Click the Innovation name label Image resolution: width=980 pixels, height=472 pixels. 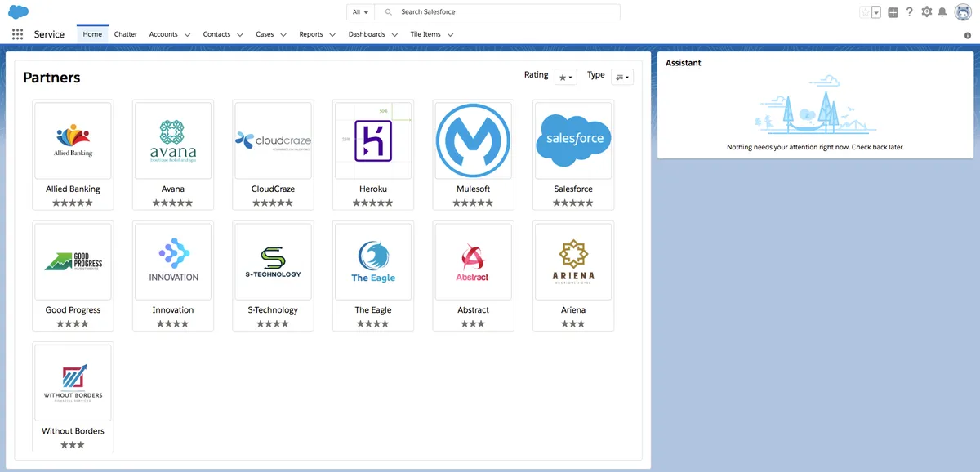(x=173, y=310)
